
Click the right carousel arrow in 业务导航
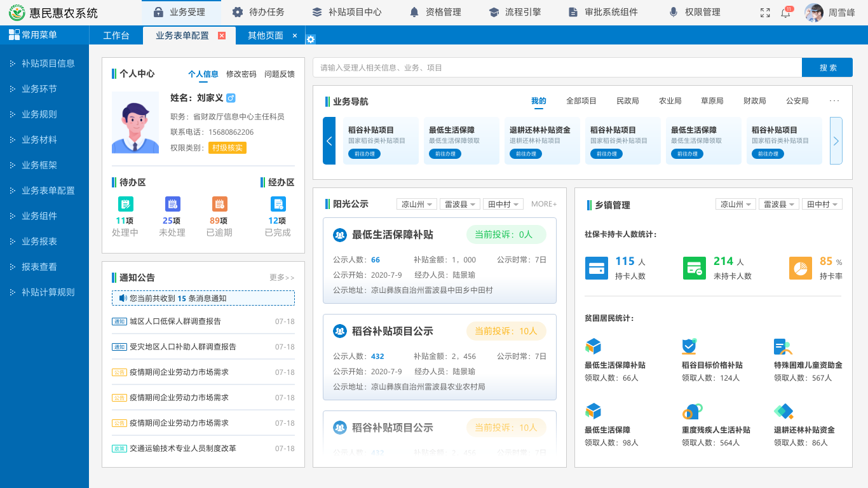(x=836, y=140)
